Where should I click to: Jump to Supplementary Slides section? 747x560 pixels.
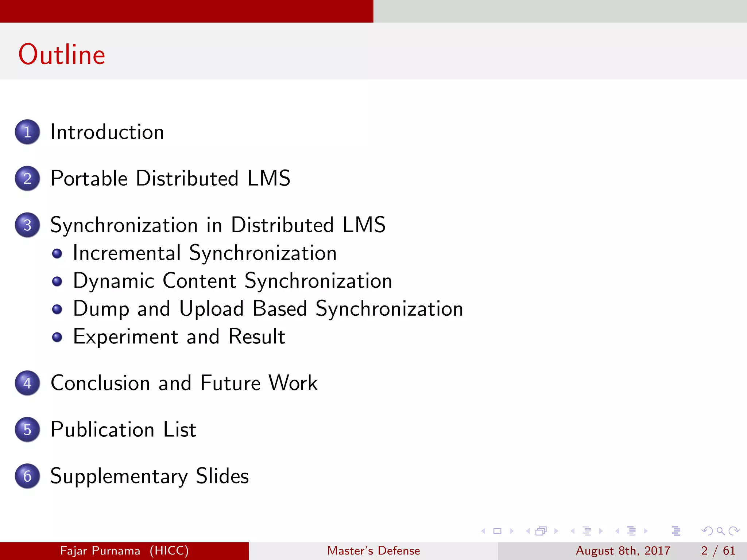(x=149, y=476)
